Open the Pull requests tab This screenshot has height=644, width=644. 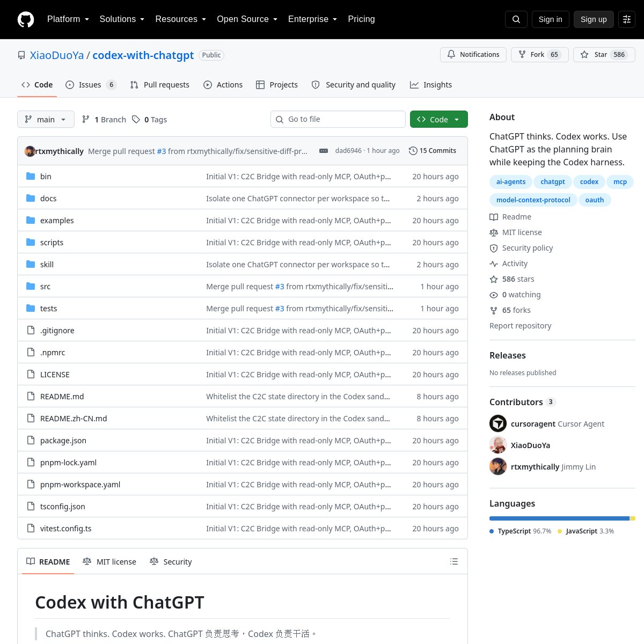(x=159, y=85)
